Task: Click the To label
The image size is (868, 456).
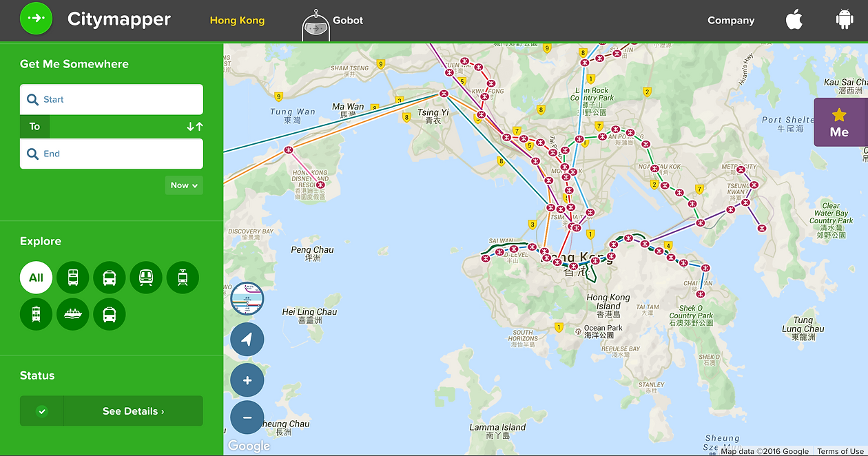Action: click(34, 127)
